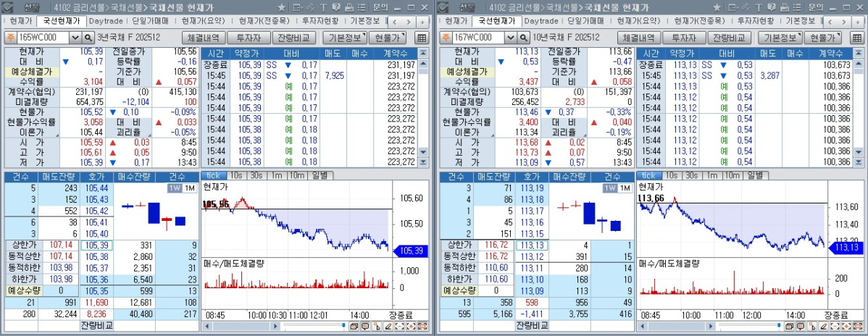This screenshot has width=868, height=336.
Task: Select the pencil draw tool under 10년국채 chart
Action: click(x=824, y=326)
